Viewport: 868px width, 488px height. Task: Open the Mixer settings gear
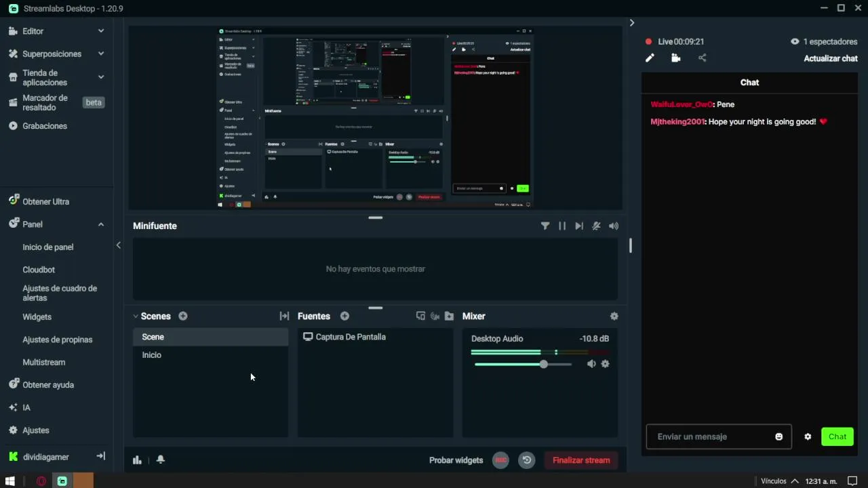coord(614,316)
